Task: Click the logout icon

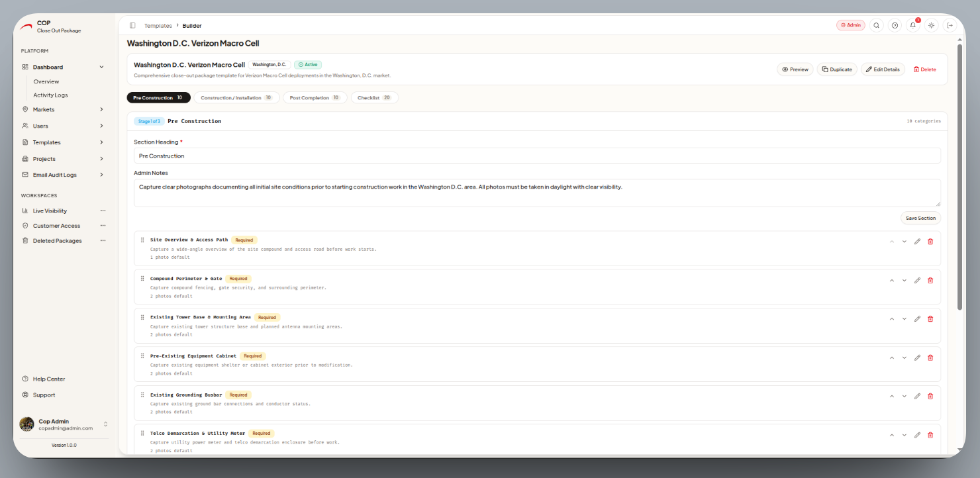Action: point(950,25)
